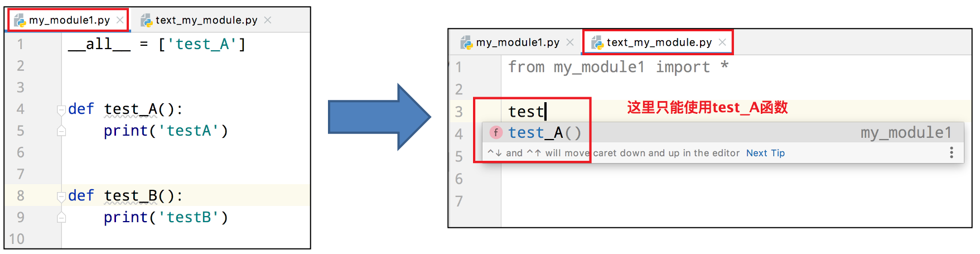Click line number 6 in the right editor gutter
The image size is (980, 254).
pos(459,179)
